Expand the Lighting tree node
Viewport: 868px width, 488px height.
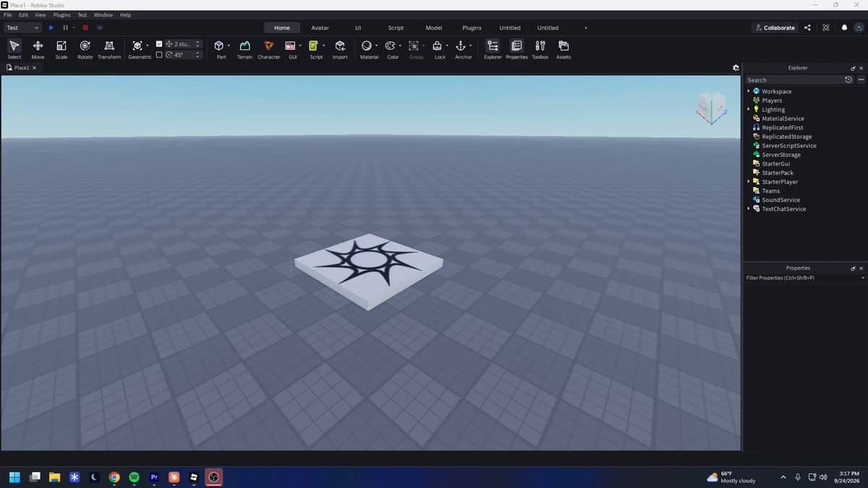[x=749, y=109]
